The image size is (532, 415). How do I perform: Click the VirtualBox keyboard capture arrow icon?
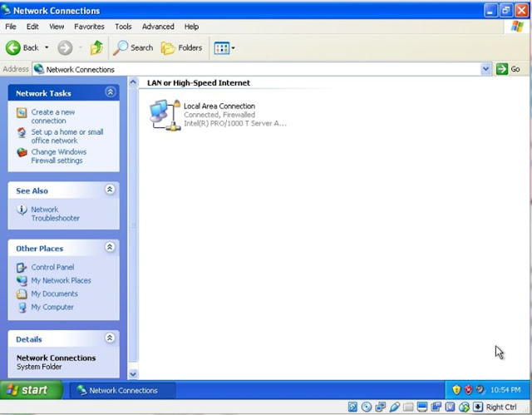pyautogui.click(x=478, y=407)
